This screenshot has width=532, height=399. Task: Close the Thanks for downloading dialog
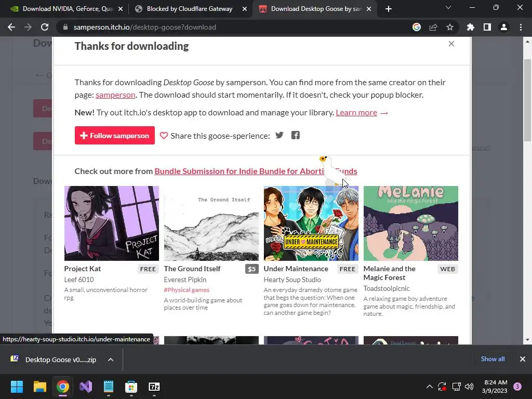[451, 44]
